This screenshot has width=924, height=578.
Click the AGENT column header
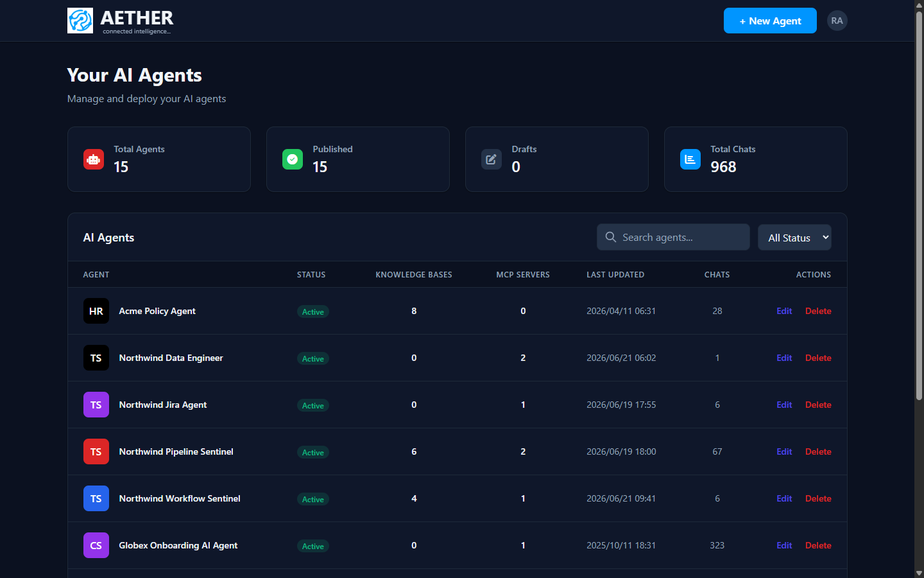[96, 274]
